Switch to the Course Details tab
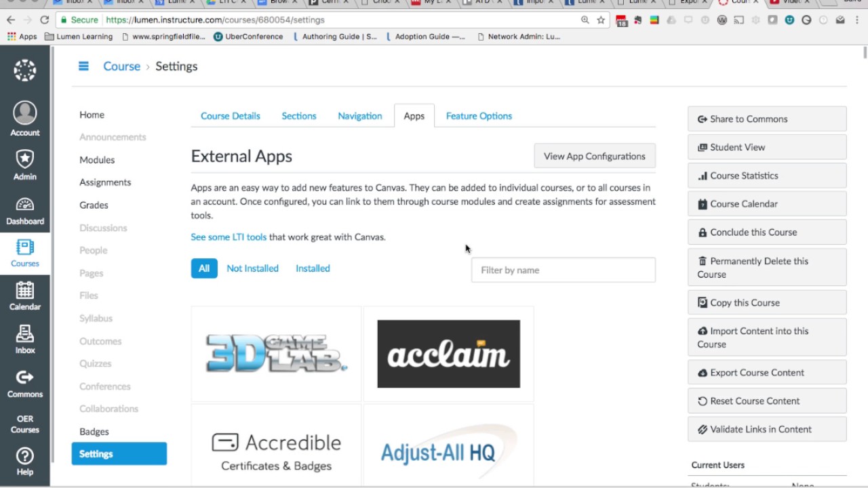Viewport: 868px width, 488px height. [x=231, y=116]
